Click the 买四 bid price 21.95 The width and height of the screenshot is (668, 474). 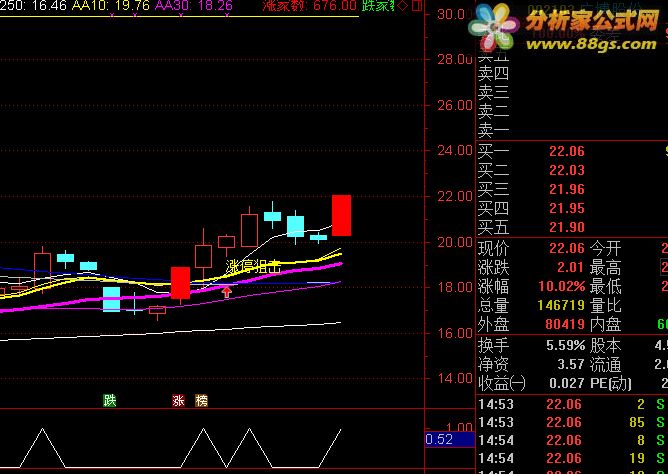[567, 208]
